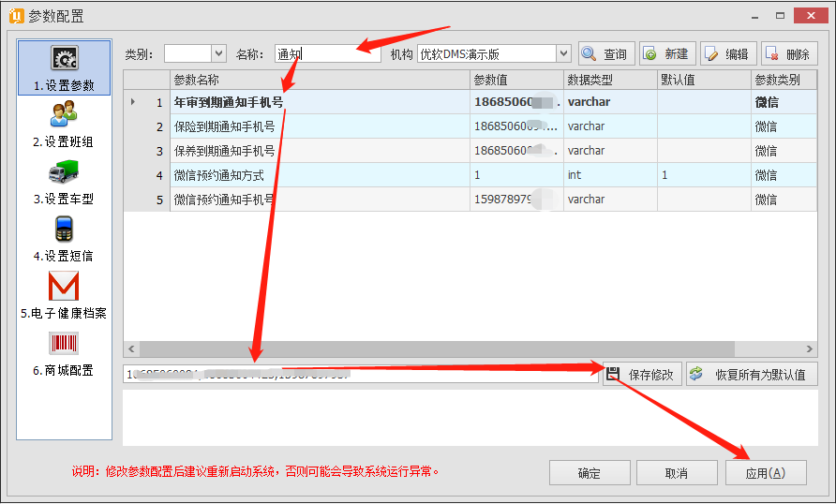Select row 微信预约通知方式

pyautogui.click(x=470, y=175)
